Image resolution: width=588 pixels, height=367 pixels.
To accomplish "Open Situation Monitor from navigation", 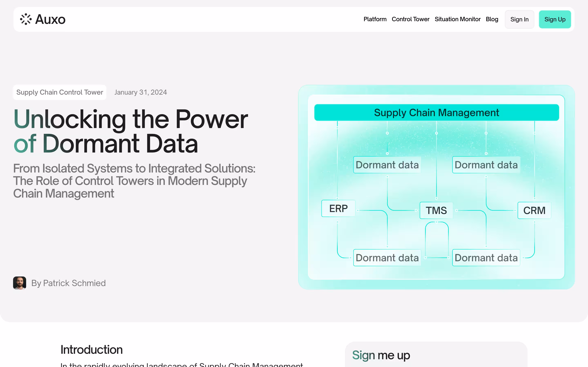I will pos(458,19).
